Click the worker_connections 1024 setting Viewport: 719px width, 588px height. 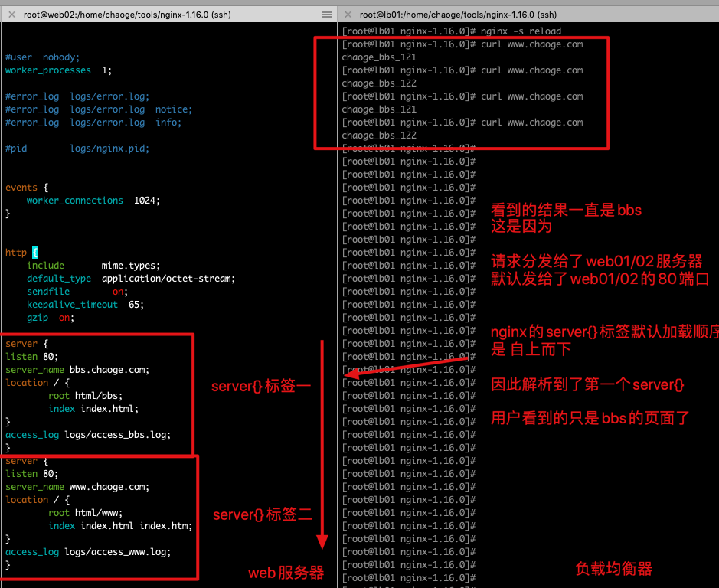(x=93, y=201)
